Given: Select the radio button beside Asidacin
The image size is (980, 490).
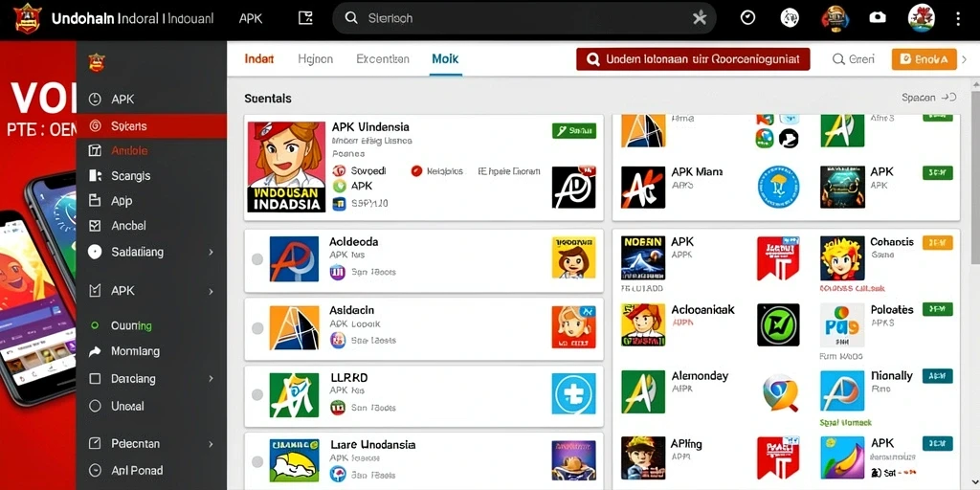Looking at the screenshot, I should [x=256, y=327].
